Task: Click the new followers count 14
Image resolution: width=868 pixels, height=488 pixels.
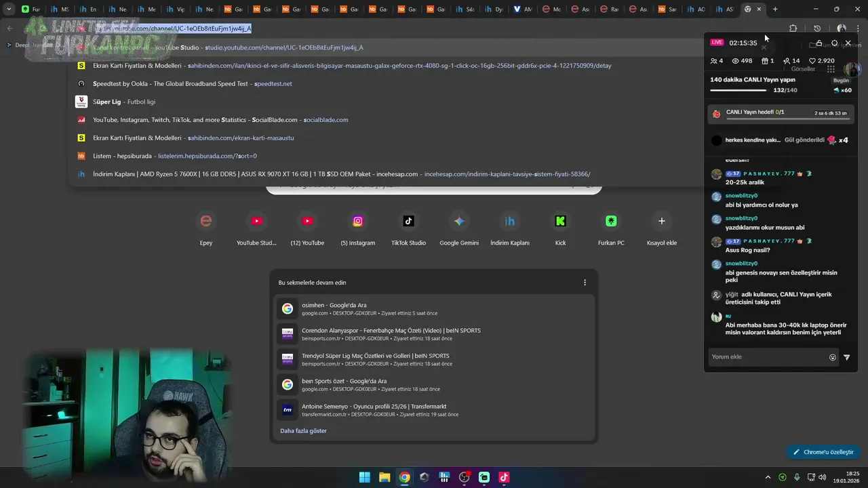Action: click(x=791, y=61)
